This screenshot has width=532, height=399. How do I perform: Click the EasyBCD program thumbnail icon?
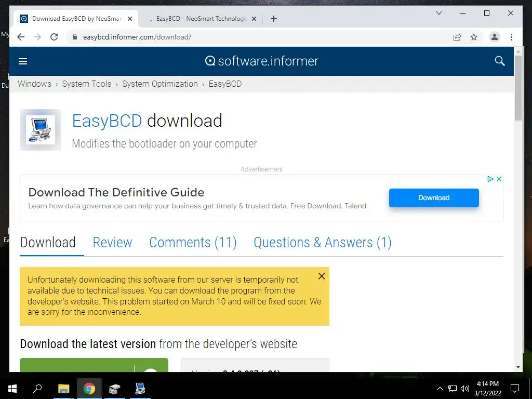pyautogui.click(x=41, y=129)
